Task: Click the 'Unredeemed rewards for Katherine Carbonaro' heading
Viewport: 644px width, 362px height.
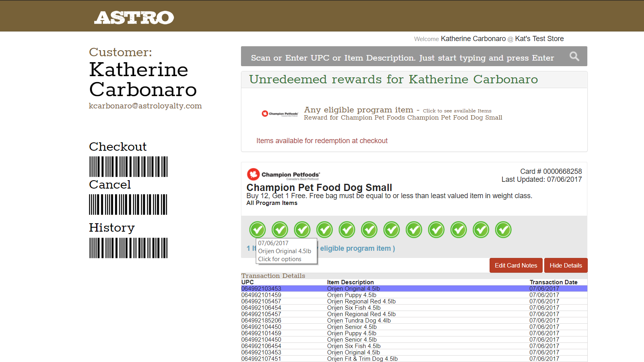Action: coord(393,79)
